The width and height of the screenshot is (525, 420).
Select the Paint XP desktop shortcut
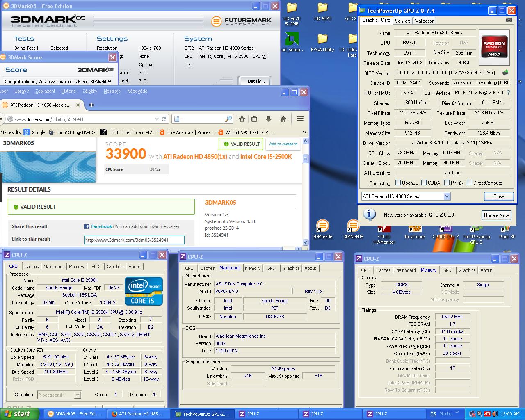(507, 233)
